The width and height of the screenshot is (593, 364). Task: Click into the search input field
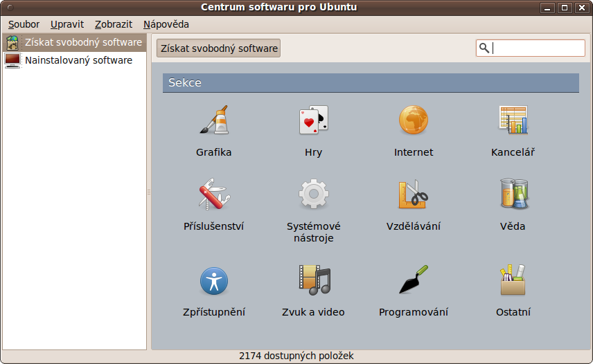point(537,48)
